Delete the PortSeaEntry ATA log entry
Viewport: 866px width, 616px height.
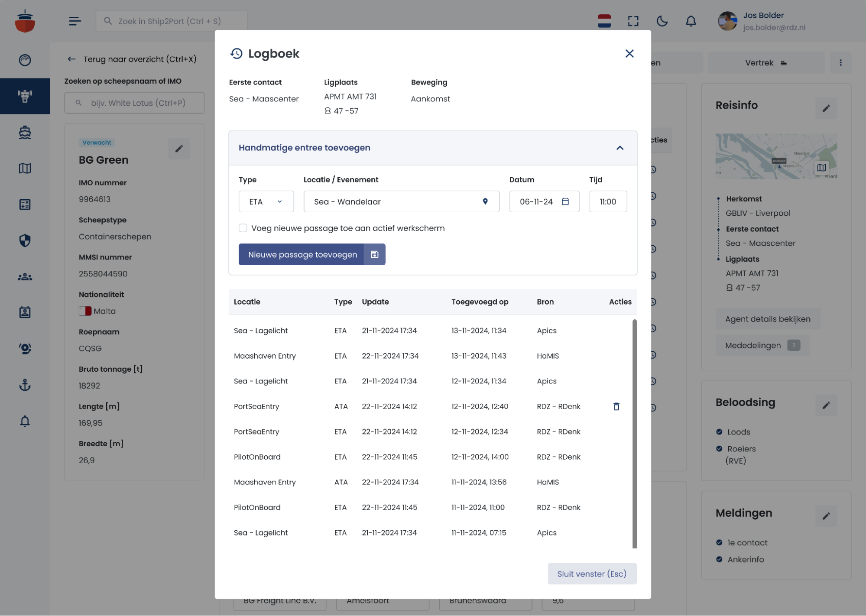(616, 406)
